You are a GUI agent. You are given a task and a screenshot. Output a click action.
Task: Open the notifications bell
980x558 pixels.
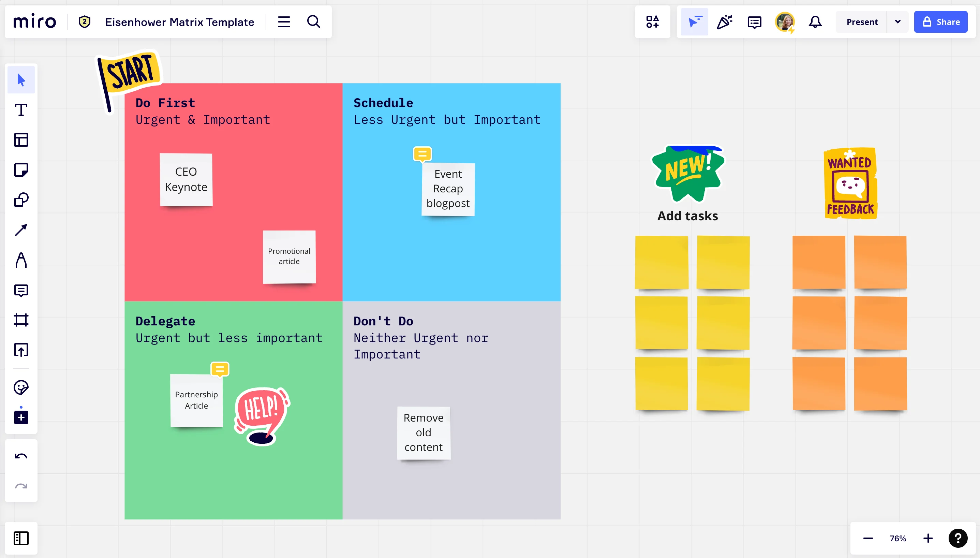pyautogui.click(x=815, y=22)
